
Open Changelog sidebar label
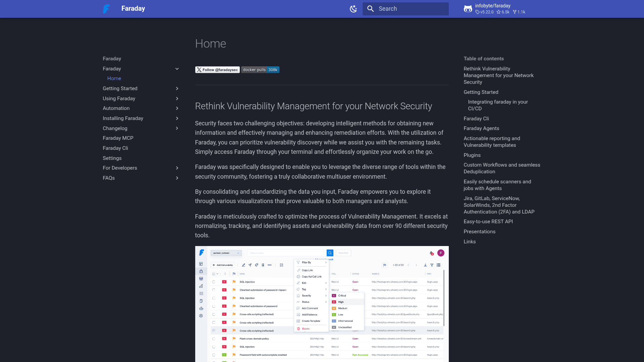pyautogui.click(x=115, y=128)
